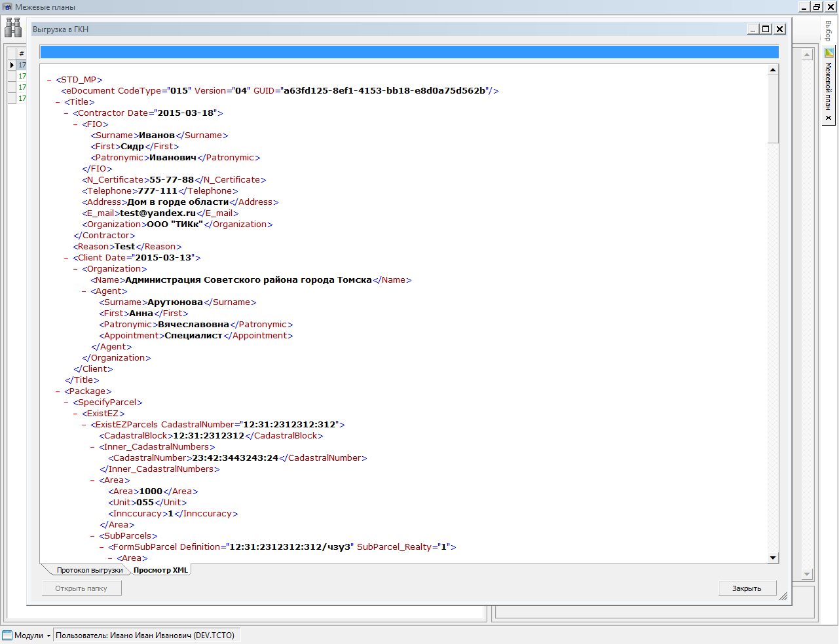Screen dimensions: 839x644
Task: Close the Межевой план side tab
Action: 829,118
